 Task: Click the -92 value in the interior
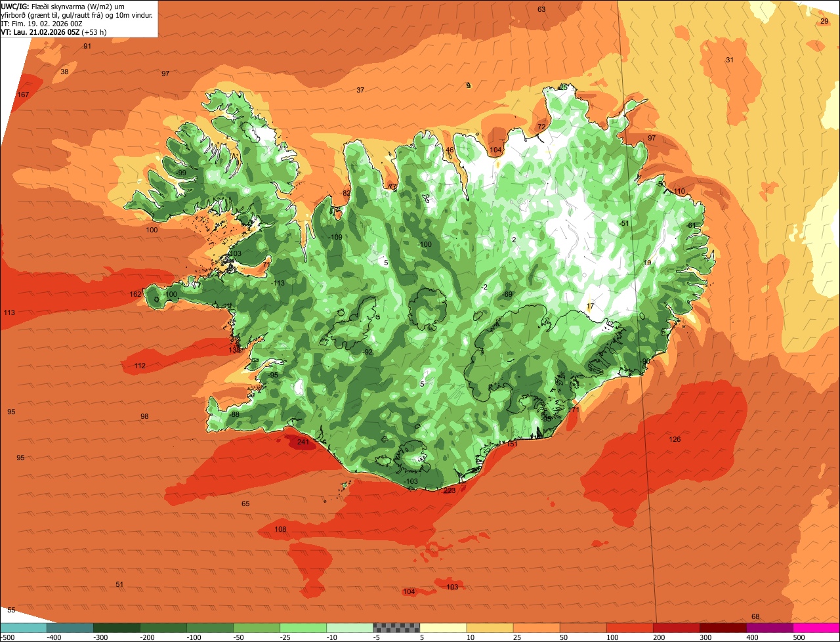coord(367,352)
